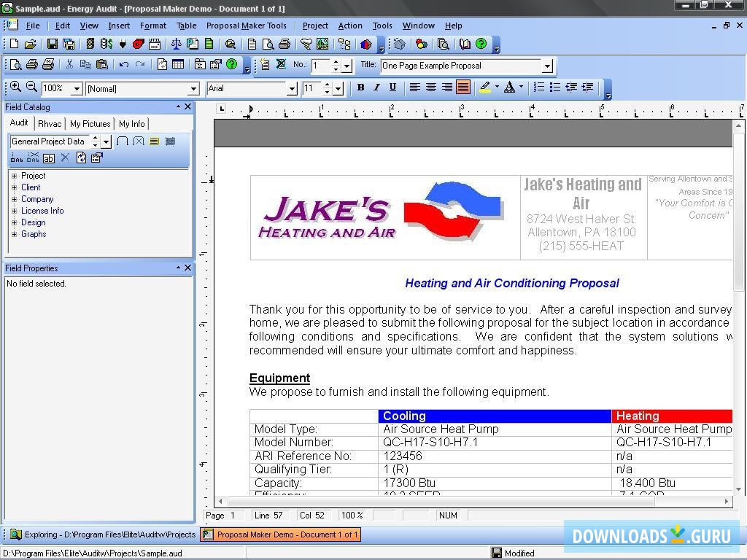Click the open book help icon

[x=465, y=44]
